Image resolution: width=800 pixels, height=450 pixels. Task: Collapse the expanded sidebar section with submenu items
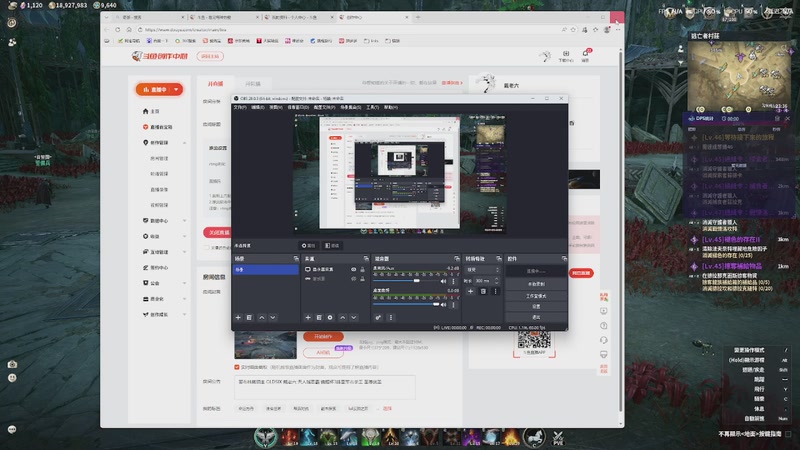184,143
